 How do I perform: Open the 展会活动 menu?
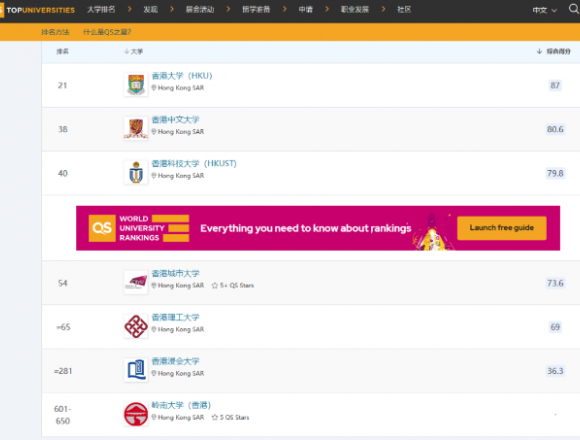(200, 9)
